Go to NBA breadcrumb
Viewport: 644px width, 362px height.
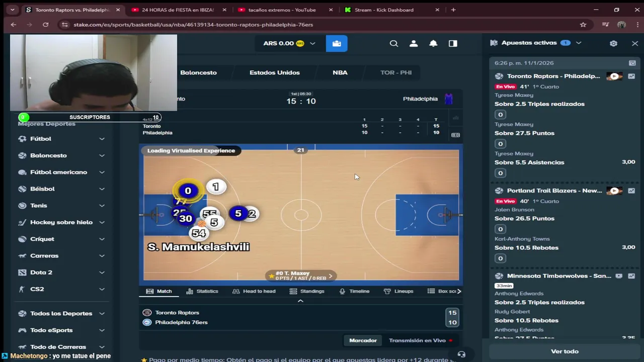point(340,72)
